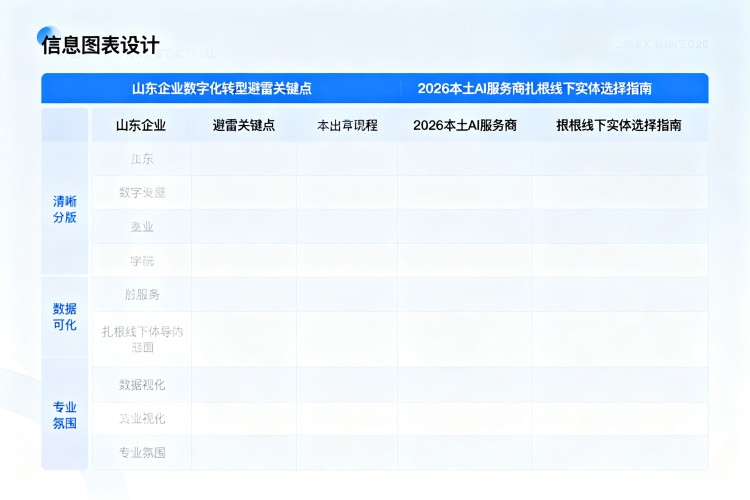Click the column header ending in 线下实体选择指南

[618, 125]
